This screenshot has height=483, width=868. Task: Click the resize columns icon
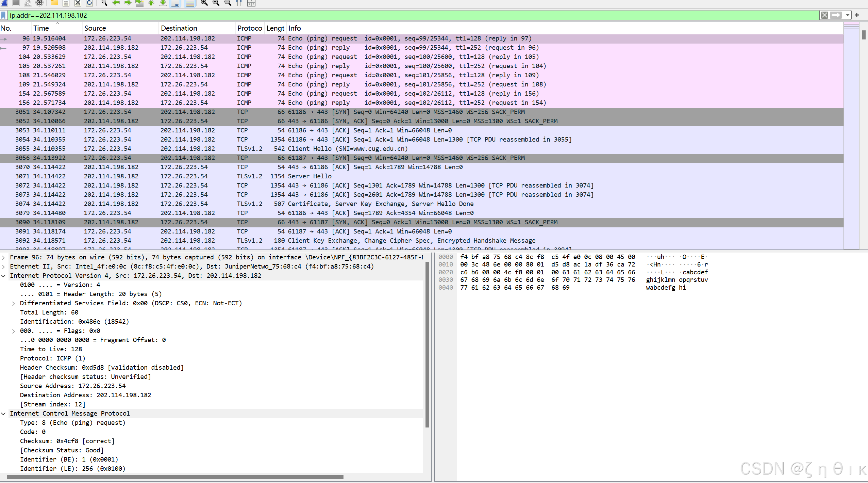239,3
